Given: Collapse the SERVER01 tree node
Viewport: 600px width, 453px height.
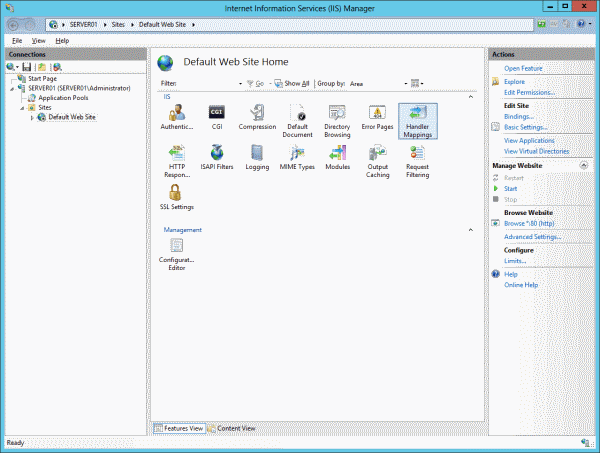Looking at the screenshot, I should tap(12, 89).
